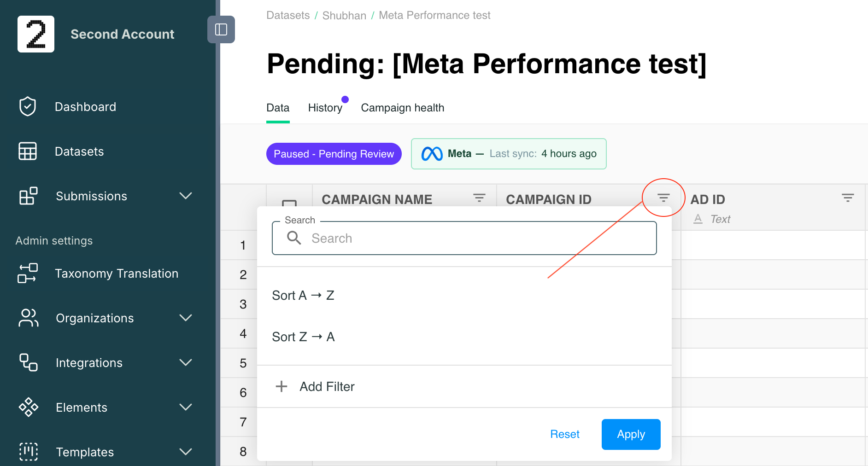Expand the Submissions menu chevron
868x466 pixels.
[x=186, y=196]
